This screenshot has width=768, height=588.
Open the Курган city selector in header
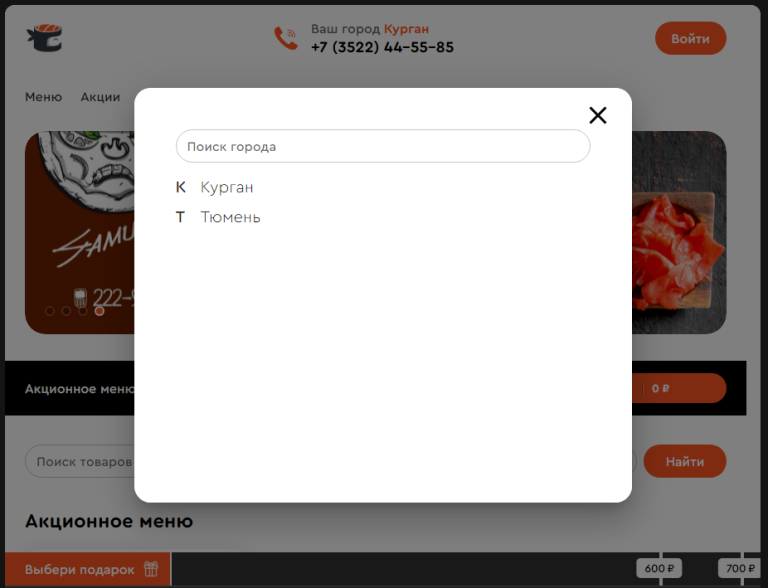[406, 29]
